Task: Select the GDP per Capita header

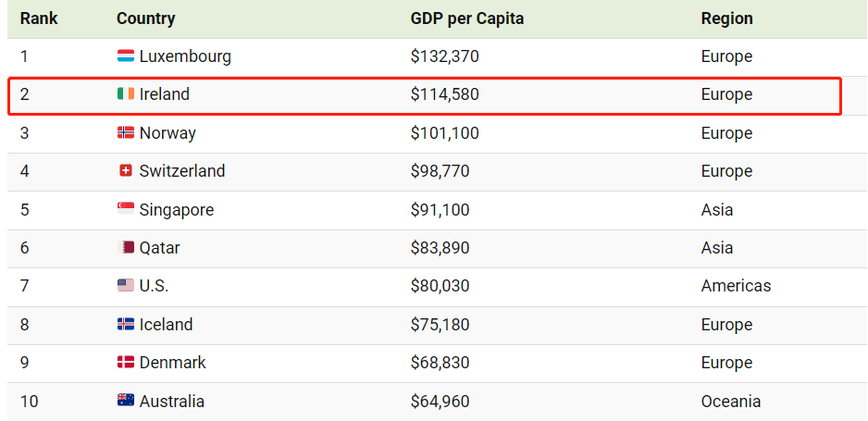Action: tap(466, 19)
